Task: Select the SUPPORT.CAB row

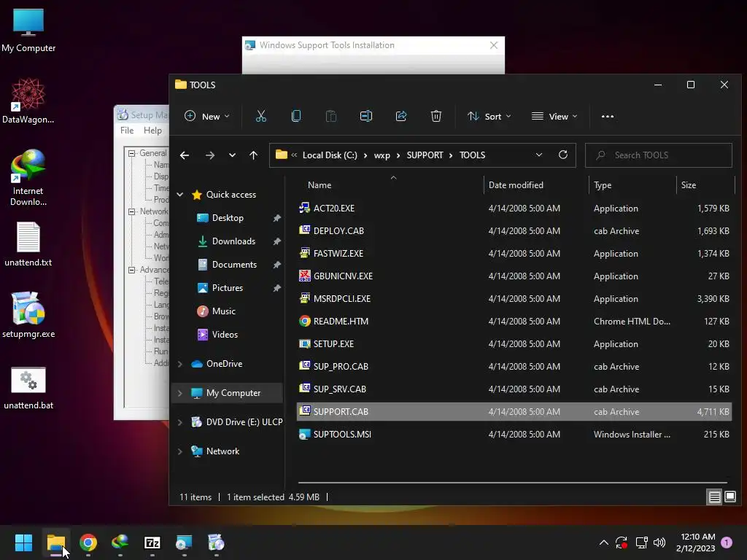Action: click(514, 412)
